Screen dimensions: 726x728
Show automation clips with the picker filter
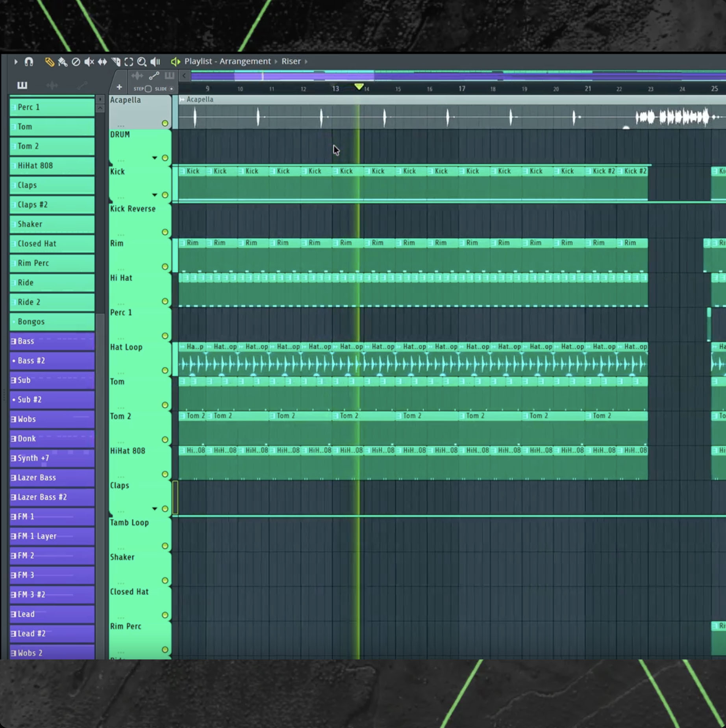[x=82, y=85]
